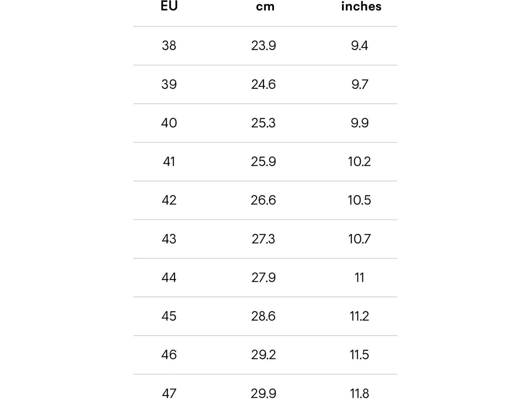The image size is (532, 399).
Task: Select EU size 41 cell
Action: pos(169,162)
